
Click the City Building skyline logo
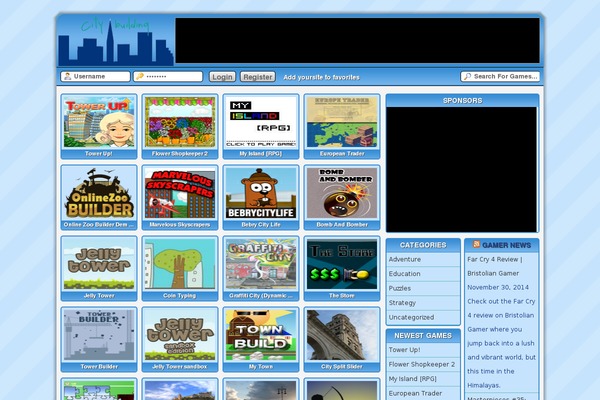[116, 42]
